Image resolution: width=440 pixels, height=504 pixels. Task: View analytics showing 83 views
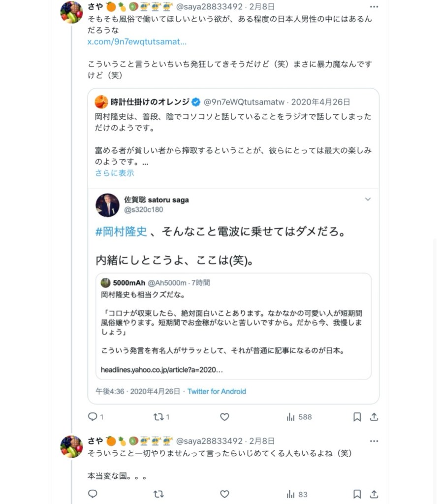pos(297,494)
